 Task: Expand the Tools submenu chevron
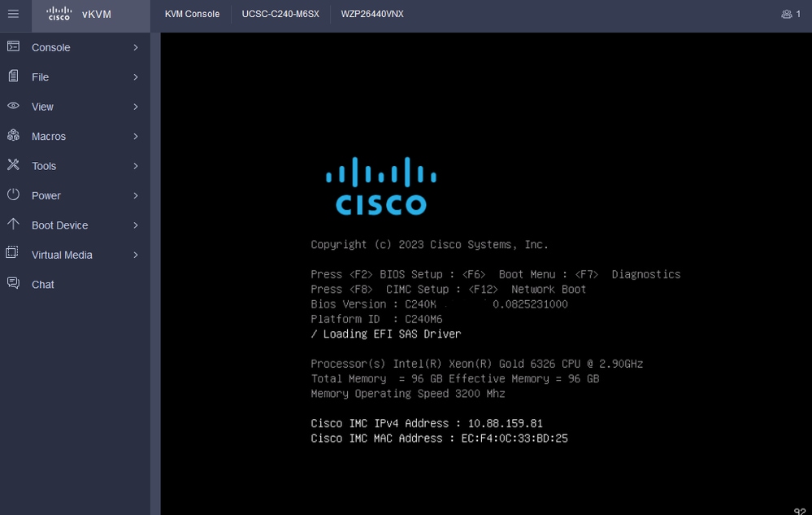pyautogui.click(x=136, y=166)
